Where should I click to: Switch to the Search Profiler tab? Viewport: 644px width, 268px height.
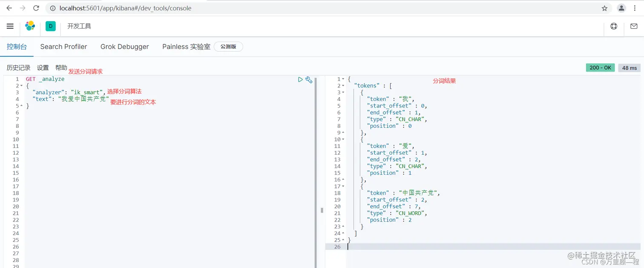pos(63,46)
